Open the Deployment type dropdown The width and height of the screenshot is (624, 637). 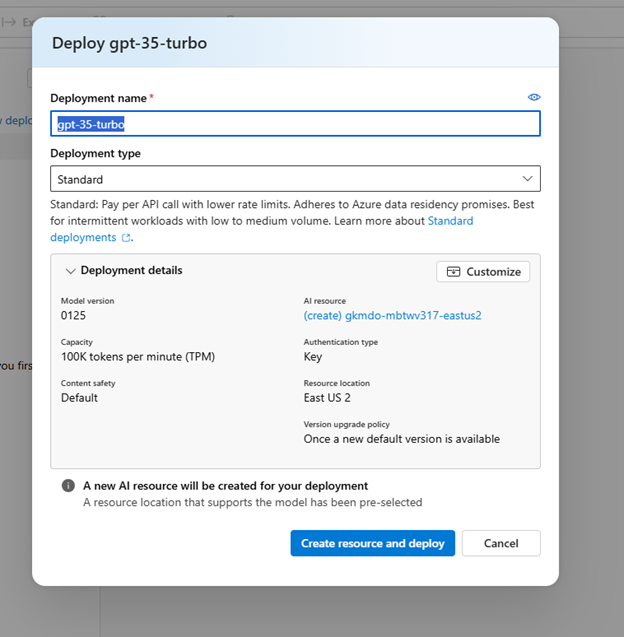pos(295,179)
